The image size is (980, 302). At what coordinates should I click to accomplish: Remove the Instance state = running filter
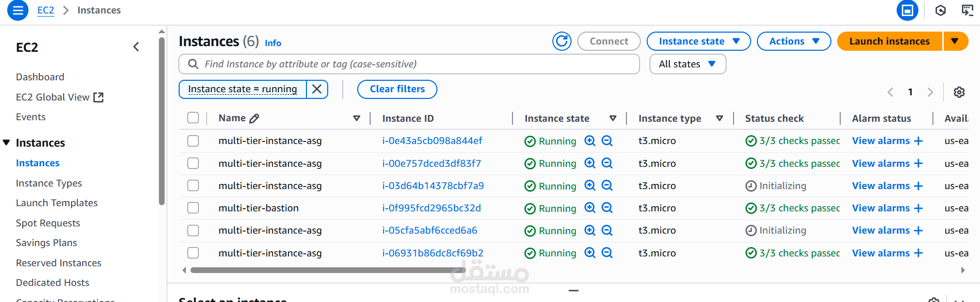[317, 89]
